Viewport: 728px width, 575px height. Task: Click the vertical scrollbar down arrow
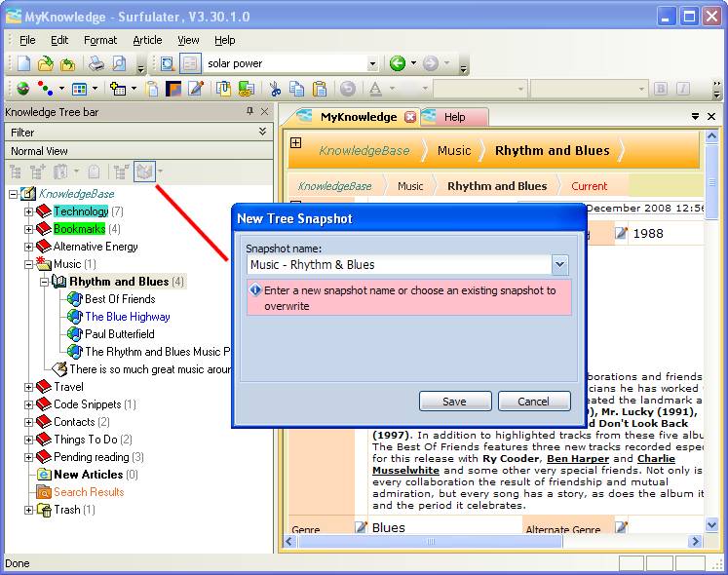coord(711,525)
